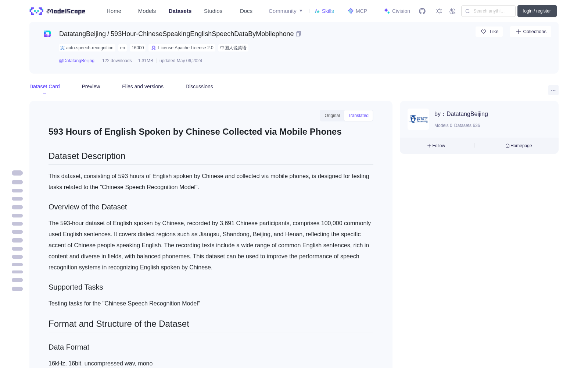Follow DatatangBeijing
588x368 pixels.
click(436, 146)
